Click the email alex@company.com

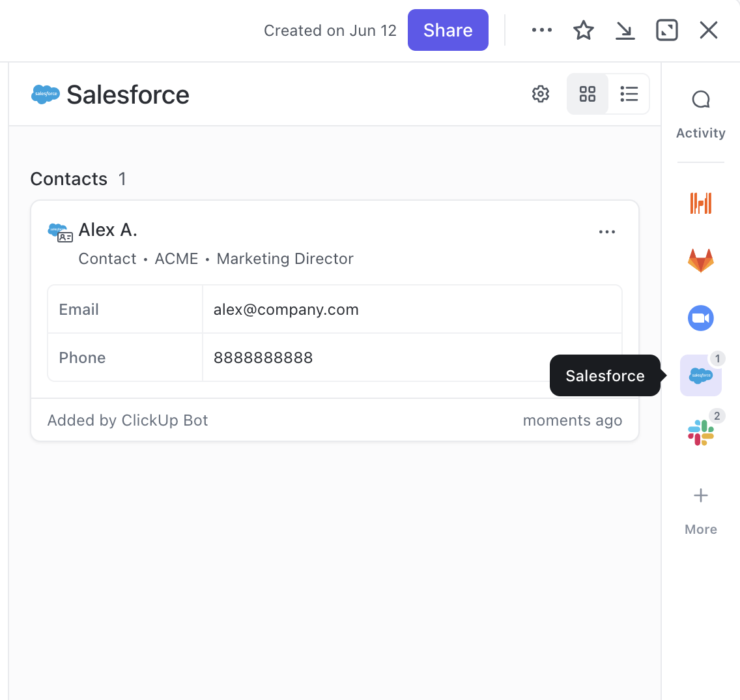[286, 310]
